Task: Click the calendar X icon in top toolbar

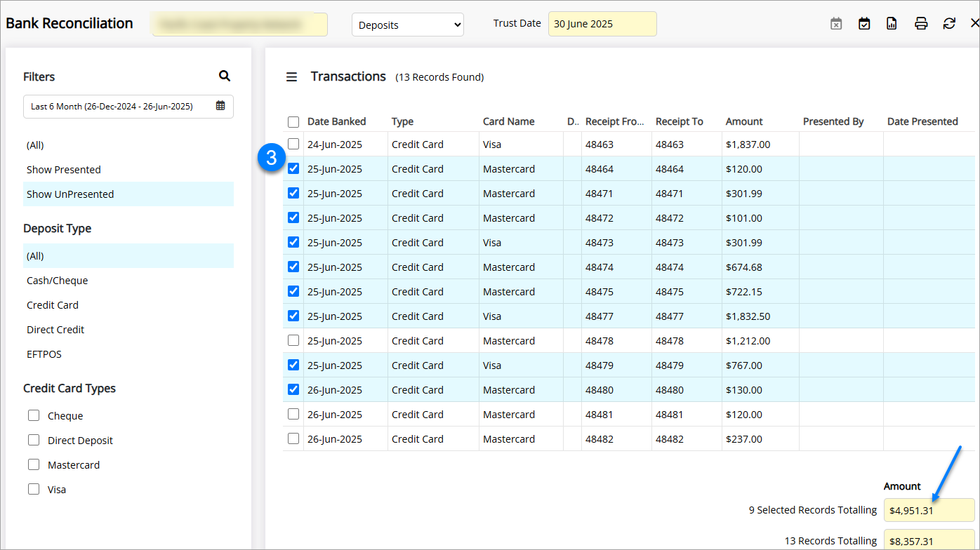Action: [836, 24]
